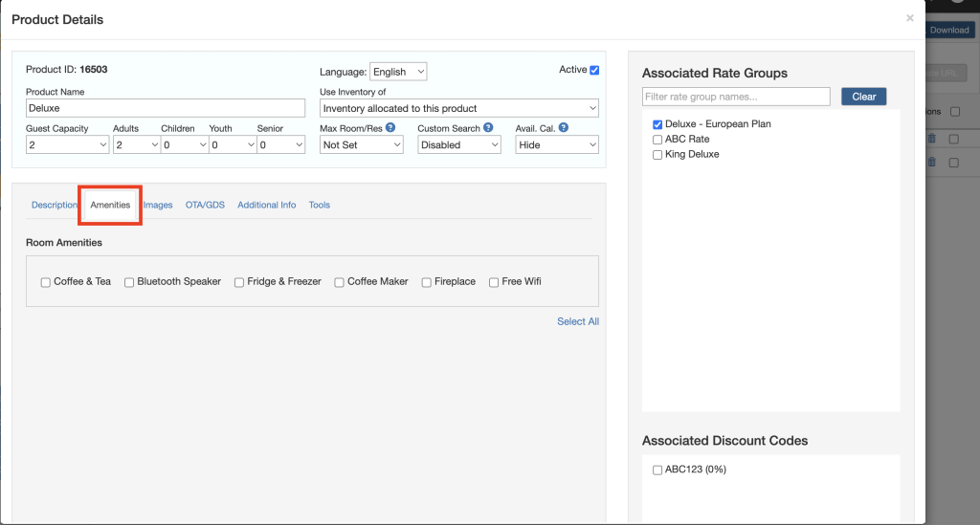980x525 pixels.
Task: Expand the Guest Capacity dropdown
Action: coord(67,145)
